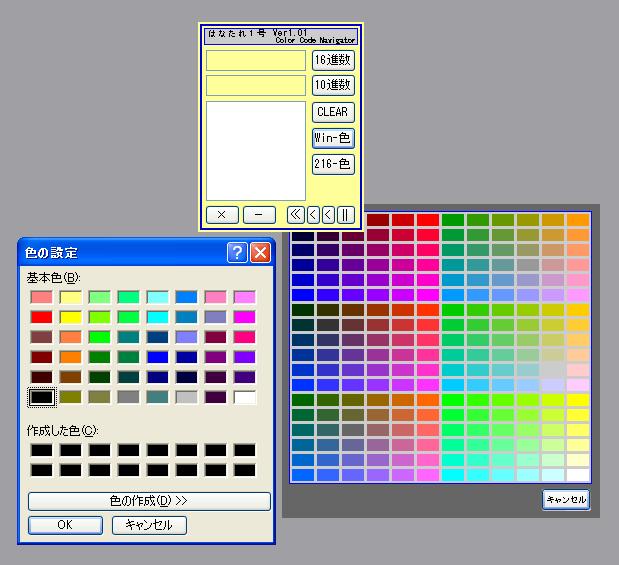Choose the first custom color slot

42,450
